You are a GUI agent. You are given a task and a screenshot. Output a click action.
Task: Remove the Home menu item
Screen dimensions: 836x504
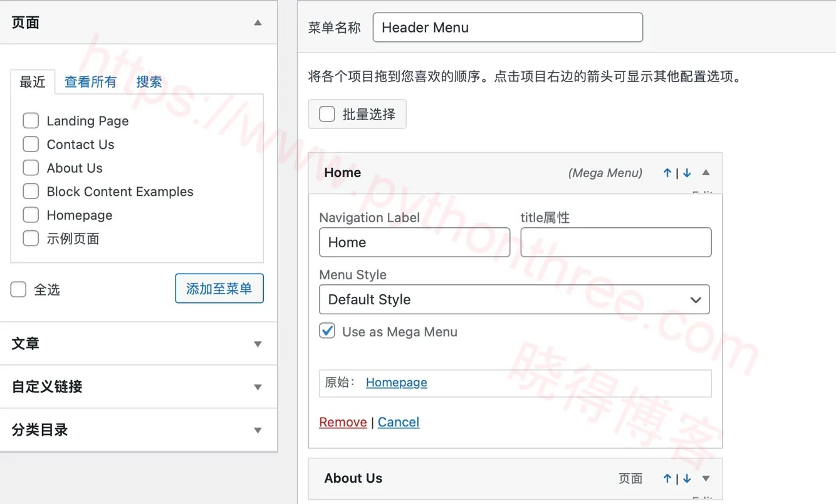point(343,422)
